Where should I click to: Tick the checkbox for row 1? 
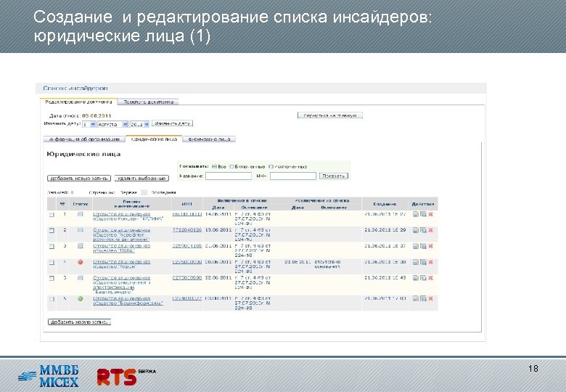[52, 214]
